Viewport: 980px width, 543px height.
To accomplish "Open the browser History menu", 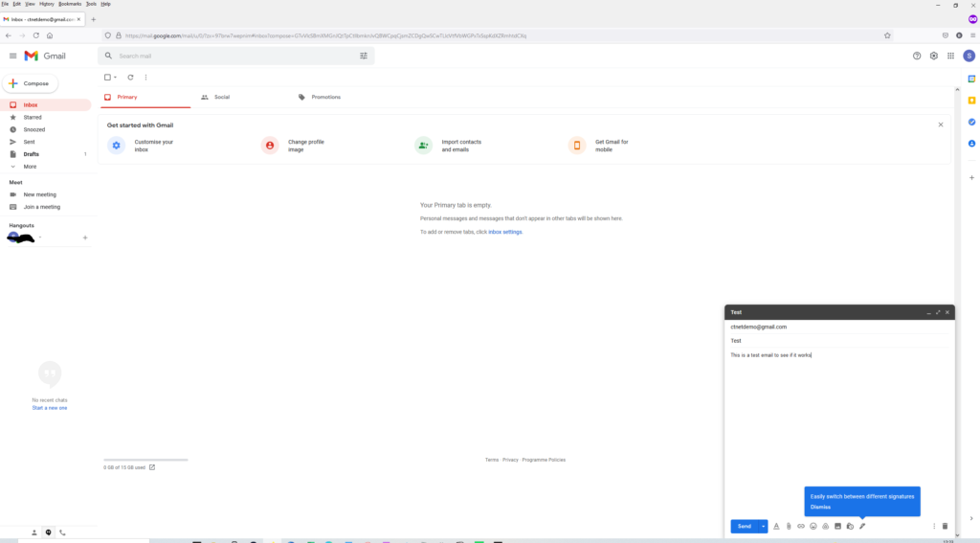I will [46, 4].
